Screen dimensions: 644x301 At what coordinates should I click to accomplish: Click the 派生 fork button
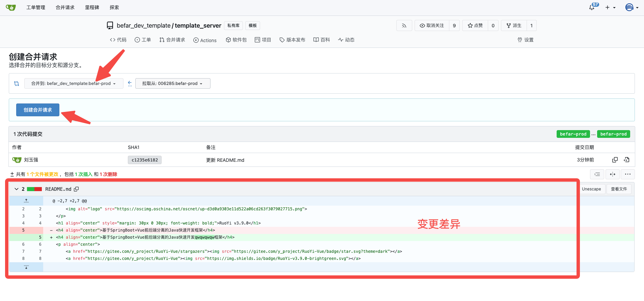(x=514, y=26)
